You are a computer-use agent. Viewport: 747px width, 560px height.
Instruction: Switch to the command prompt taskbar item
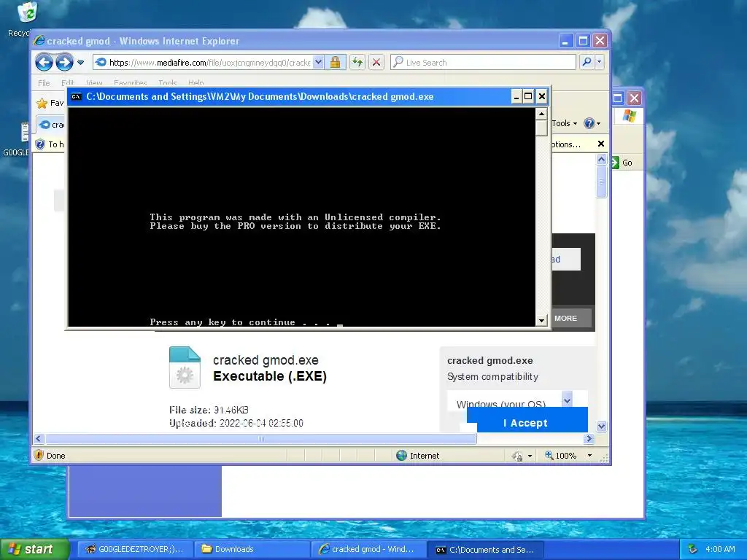[x=484, y=550]
